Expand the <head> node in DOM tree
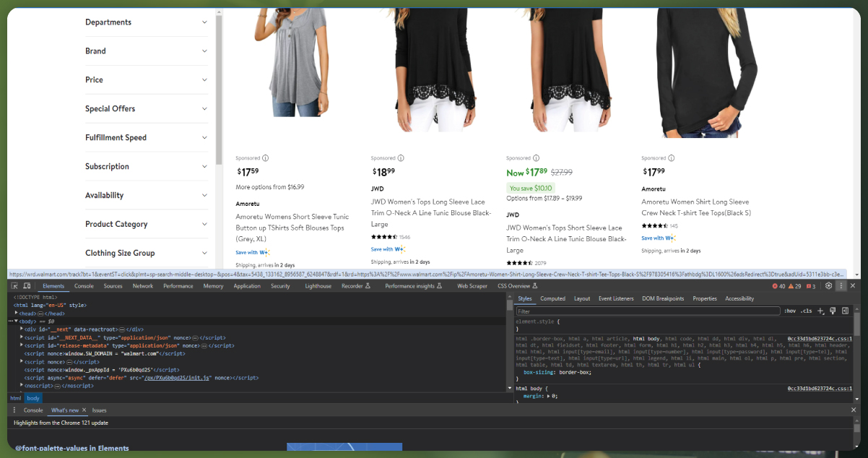Screen dimensions: 868x458 [16, 313]
